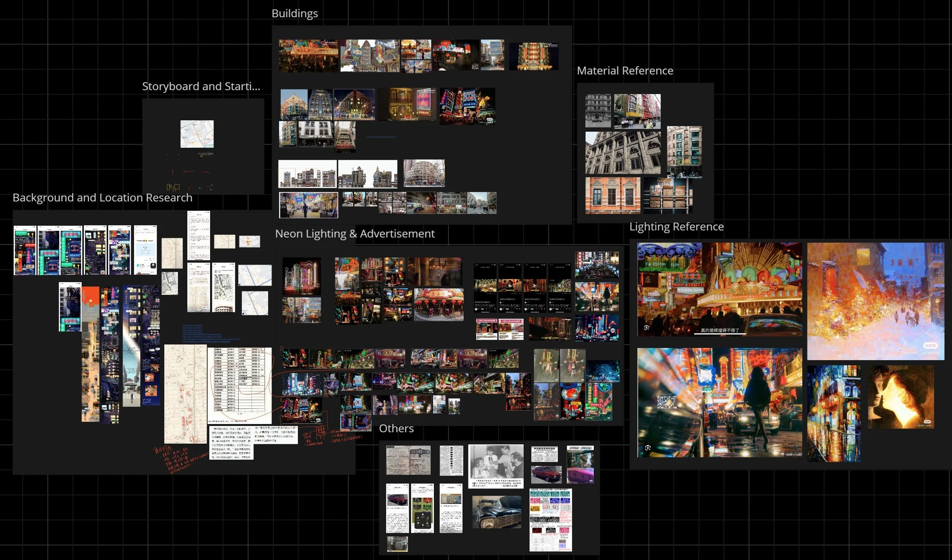Select the truncated 'Storyboard and Starti...' title
952x560 pixels.
201,87
